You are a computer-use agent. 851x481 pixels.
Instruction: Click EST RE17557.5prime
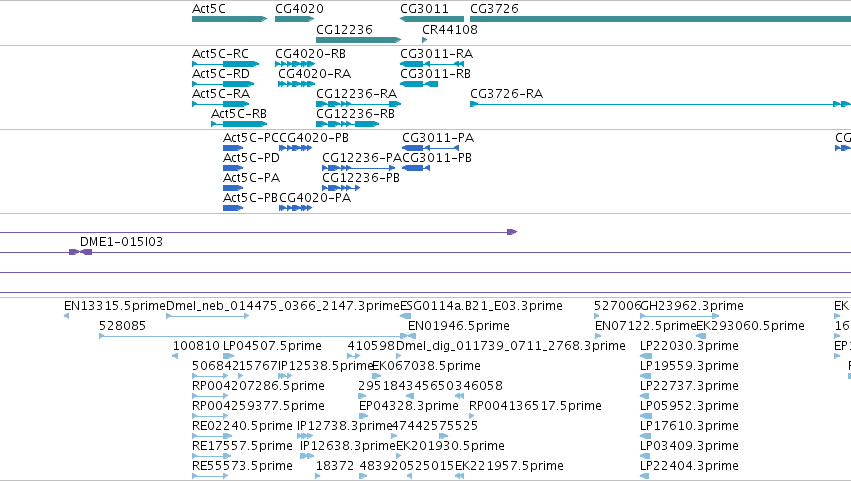[212, 457]
